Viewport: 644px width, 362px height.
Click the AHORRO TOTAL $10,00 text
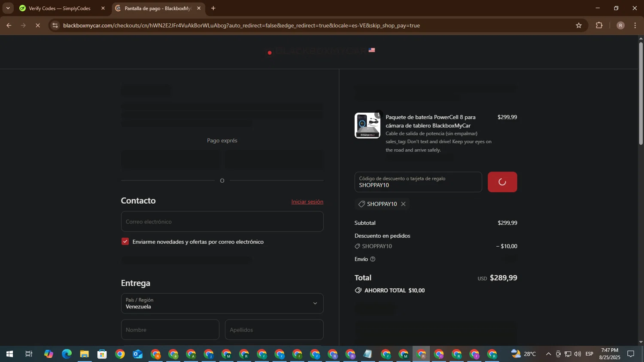pyautogui.click(x=395, y=290)
